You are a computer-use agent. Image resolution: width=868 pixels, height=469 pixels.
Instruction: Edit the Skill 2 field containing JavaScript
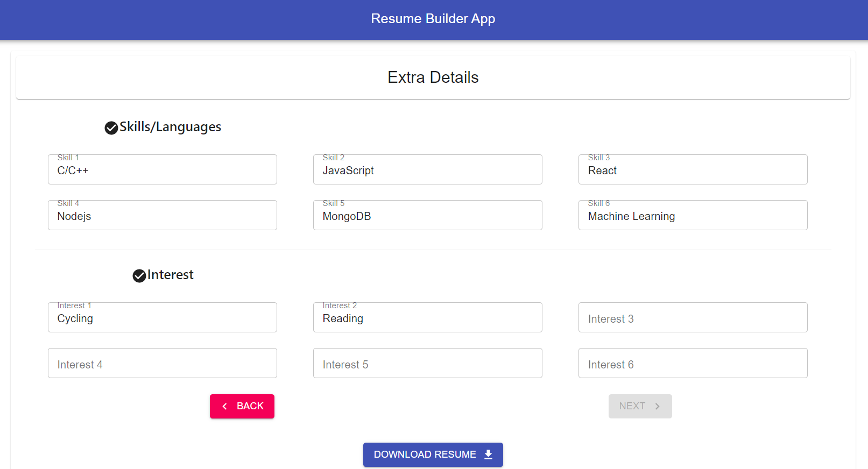[428, 169]
